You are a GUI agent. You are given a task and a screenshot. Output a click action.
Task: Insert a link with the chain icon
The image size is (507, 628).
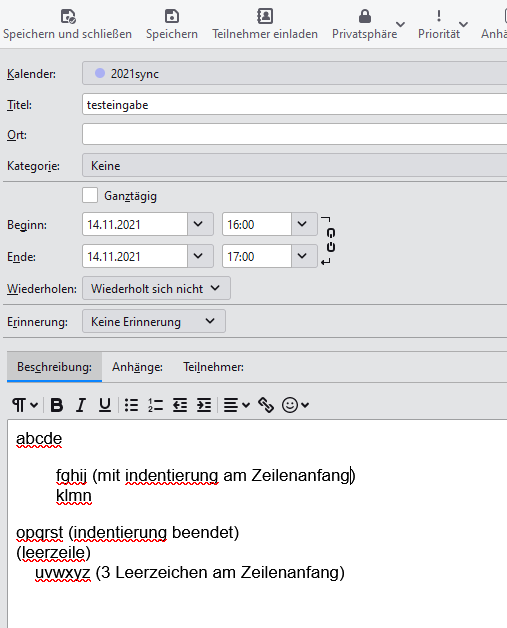tap(266, 405)
